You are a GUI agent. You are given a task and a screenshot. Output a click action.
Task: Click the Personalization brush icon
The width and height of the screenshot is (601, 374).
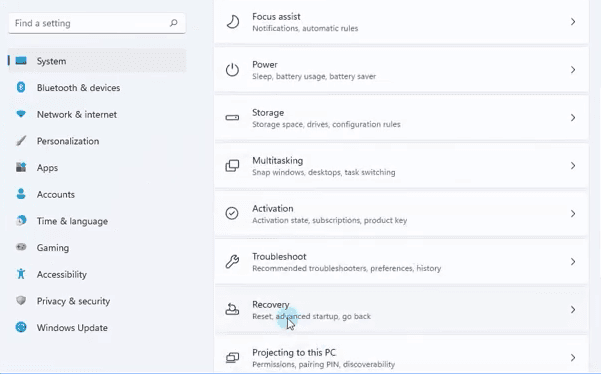point(21,141)
